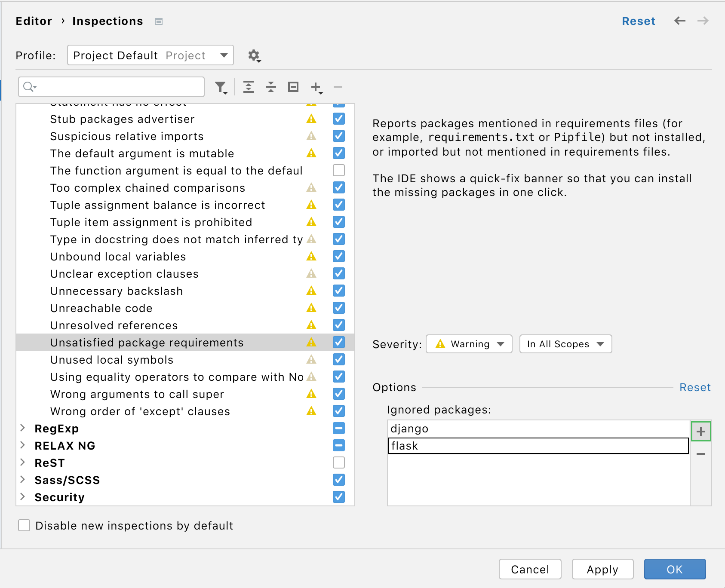This screenshot has width=725, height=588.
Task: Open the inspection filter options
Action: [x=221, y=87]
